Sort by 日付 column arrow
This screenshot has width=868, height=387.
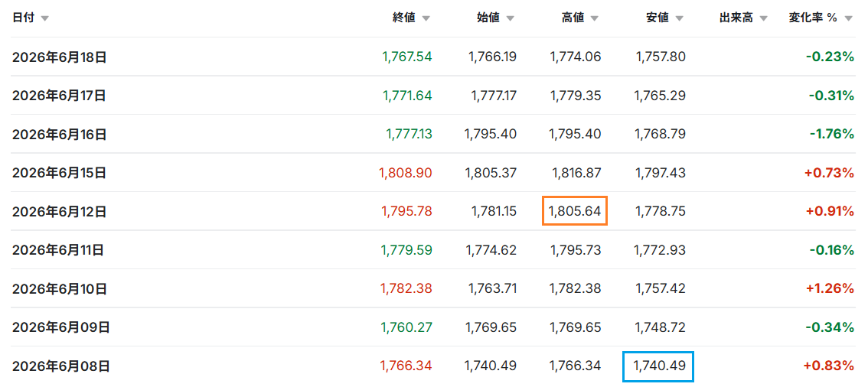(44, 18)
